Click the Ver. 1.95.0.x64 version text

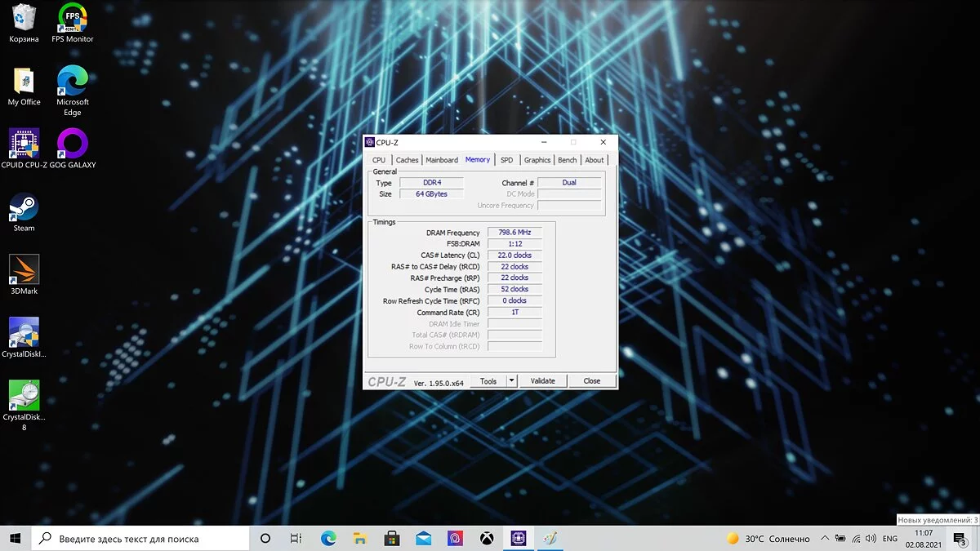click(439, 383)
